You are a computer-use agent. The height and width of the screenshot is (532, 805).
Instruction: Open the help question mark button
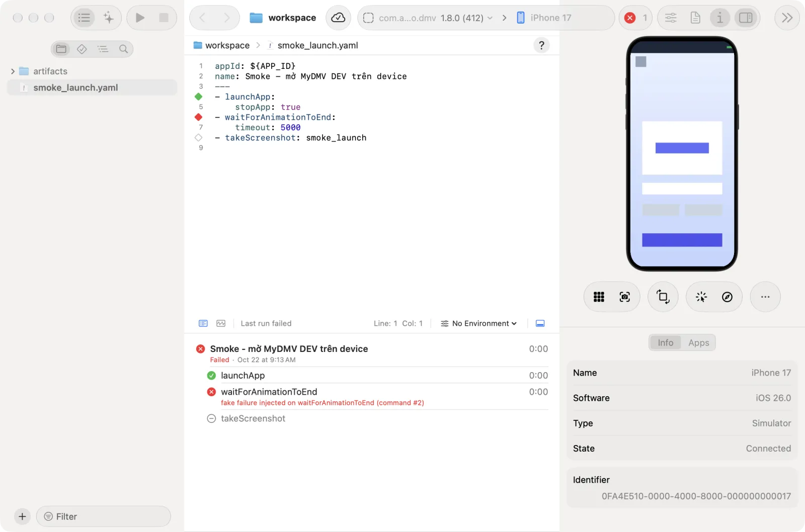click(541, 45)
